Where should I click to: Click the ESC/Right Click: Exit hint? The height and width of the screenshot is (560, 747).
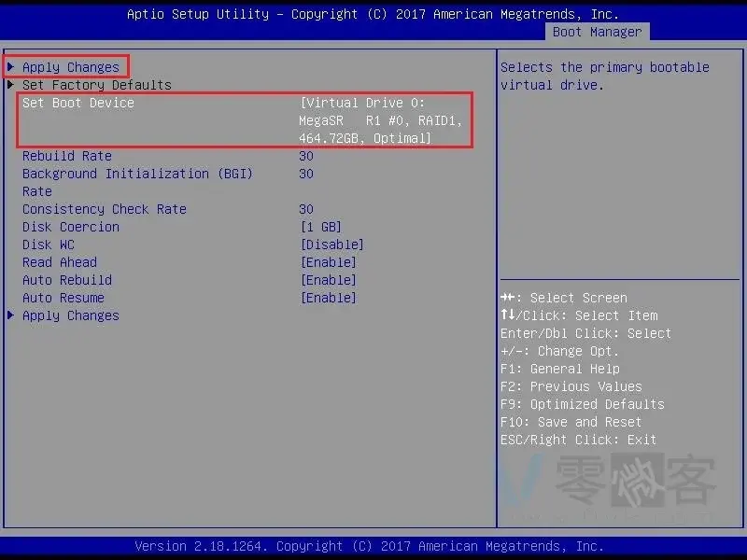point(578,440)
